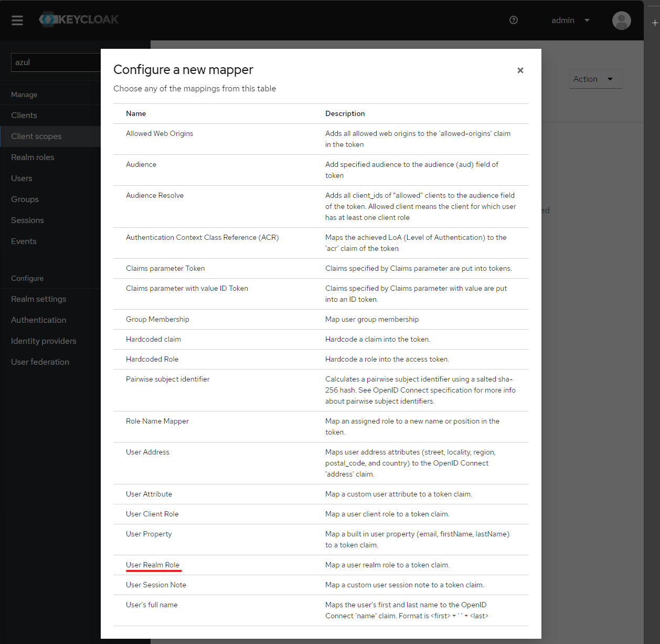Pick the Hardcoded Role mapper

click(152, 359)
